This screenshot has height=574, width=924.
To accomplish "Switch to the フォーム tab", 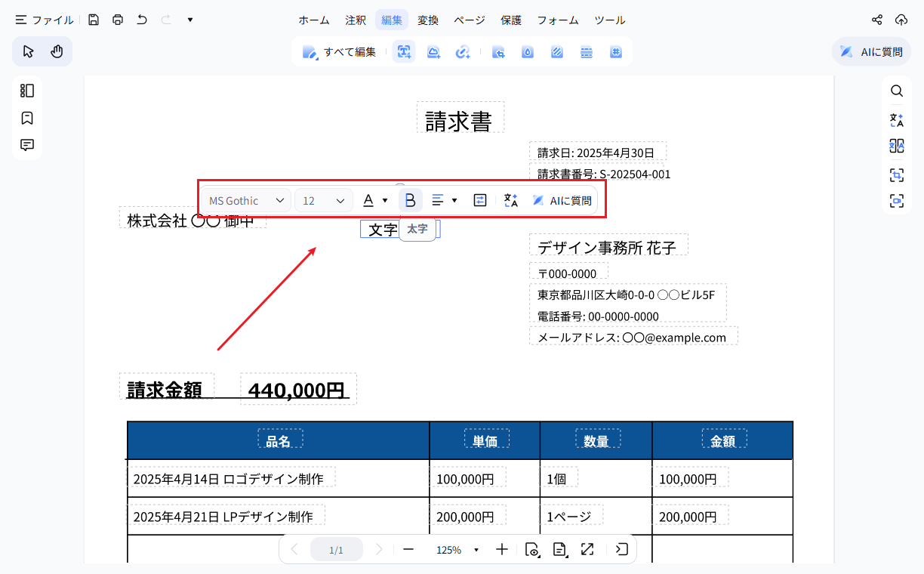I will point(558,20).
